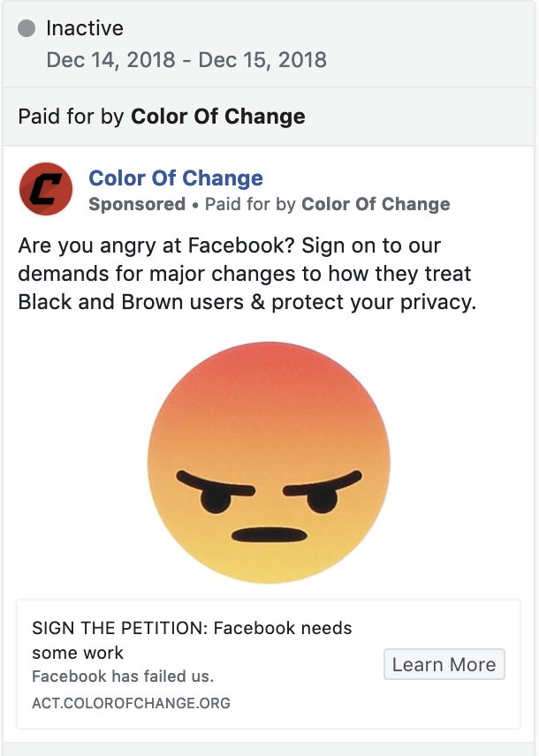Screen dimensions: 539x756
Task: Click the 'Facebook has failed us.' description
Action: click(x=123, y=677)
